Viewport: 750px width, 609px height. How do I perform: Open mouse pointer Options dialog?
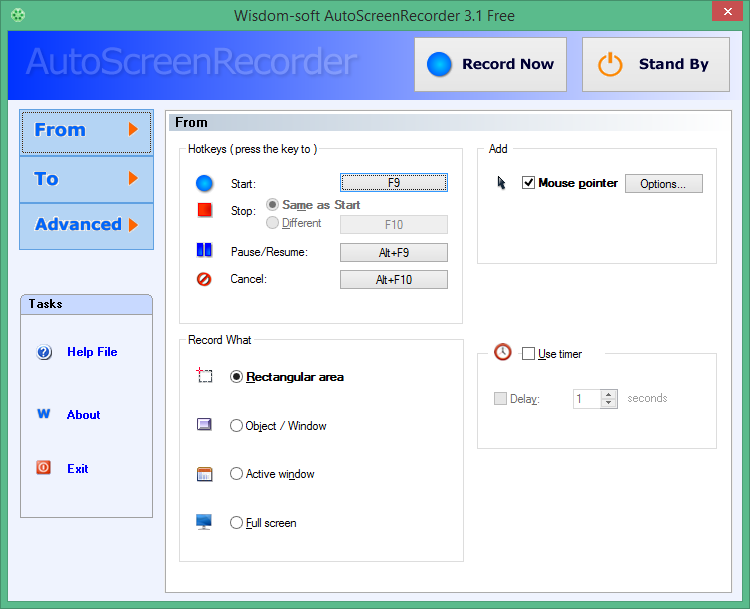coord(663,184)
